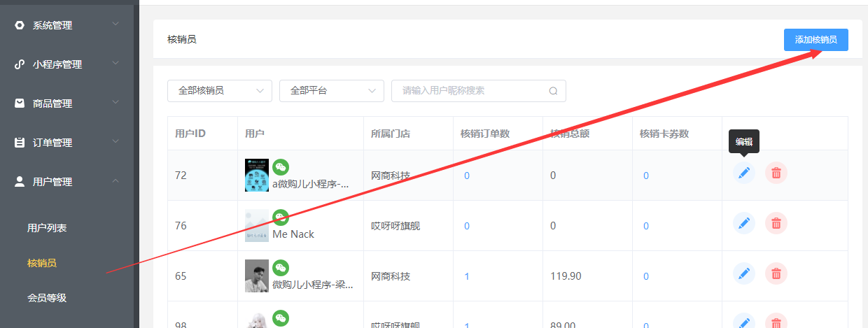This screenshot has width=868, height=328.
Task: Click the search magnifier icon
Action: 553,91
